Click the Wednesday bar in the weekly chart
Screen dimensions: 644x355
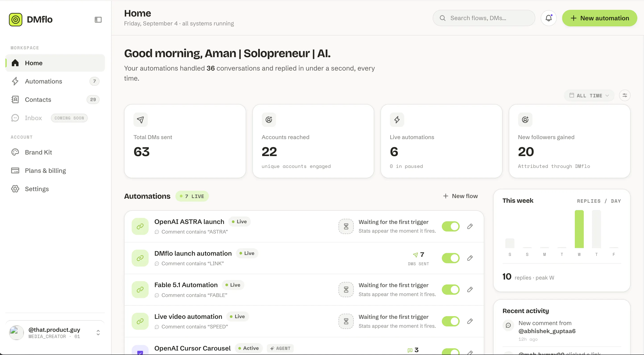click(x=579, y=229)
